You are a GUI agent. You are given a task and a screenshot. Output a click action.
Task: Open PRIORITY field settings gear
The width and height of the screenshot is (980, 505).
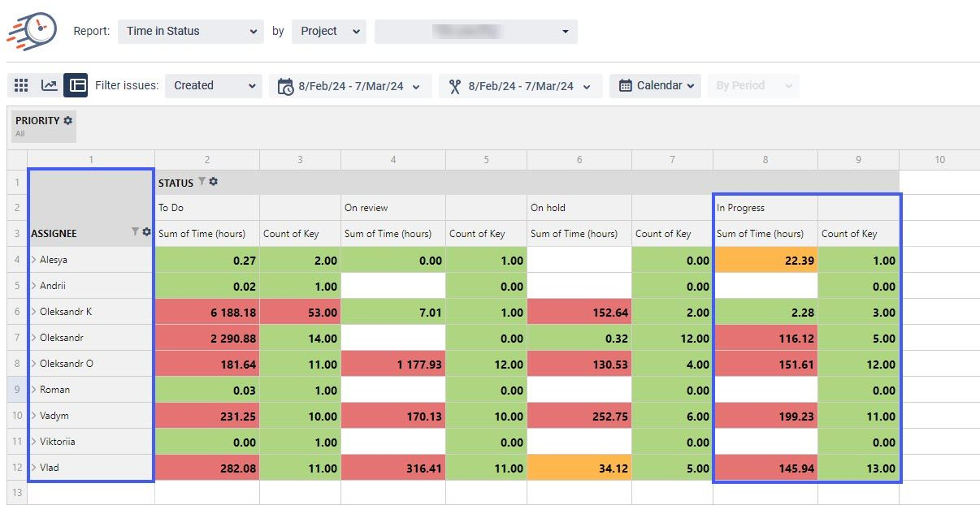[68, 120]
